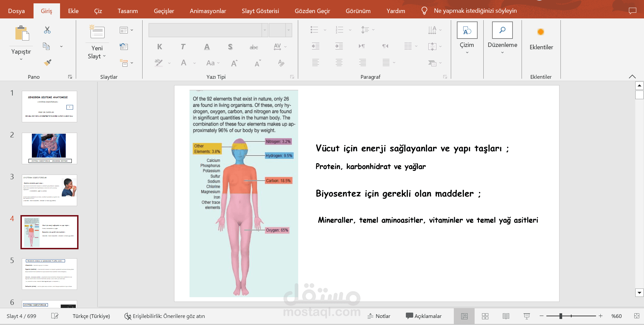Viewport: 644px width, 325px height.
Task: Collapse the ribbon with the chevron
Action: pos(632,77)
